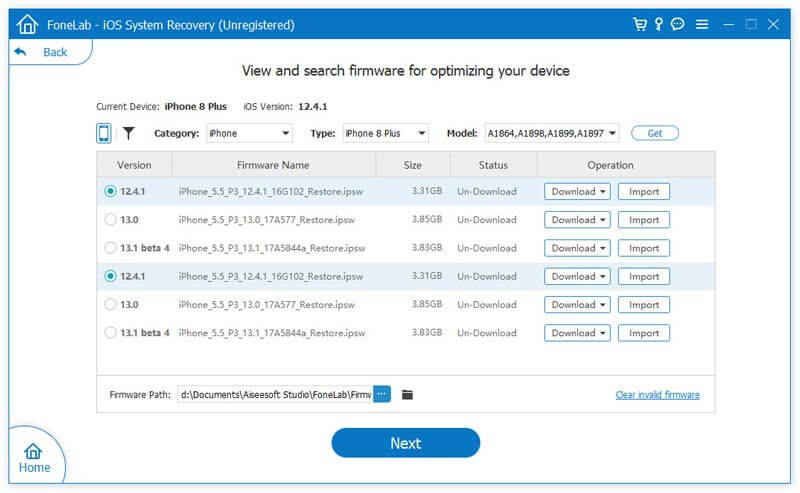Open the hamburger menu icon
The image size is (800, 493).
click(x=702, y=24)
